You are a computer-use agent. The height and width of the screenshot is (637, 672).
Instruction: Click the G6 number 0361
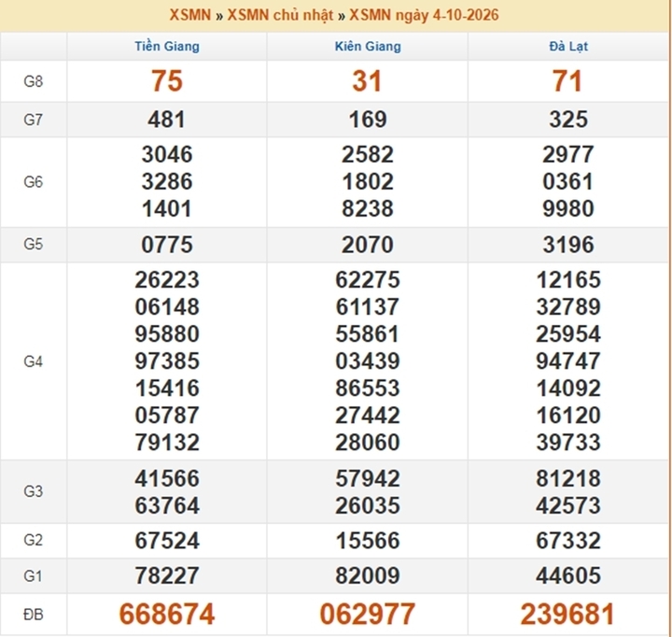coord(568,181)
